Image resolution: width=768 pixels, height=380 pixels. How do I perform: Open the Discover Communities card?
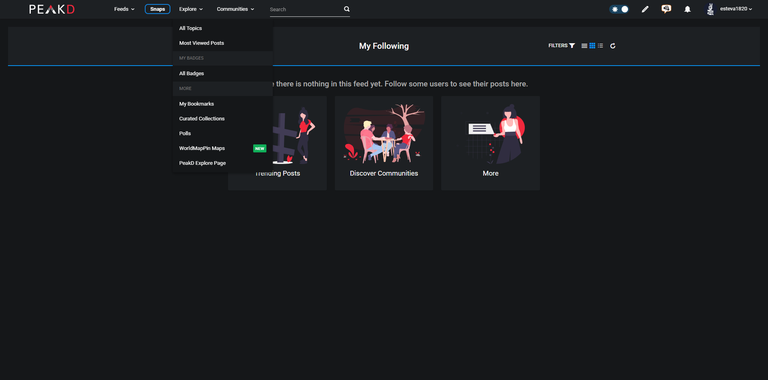coord(384,143)
